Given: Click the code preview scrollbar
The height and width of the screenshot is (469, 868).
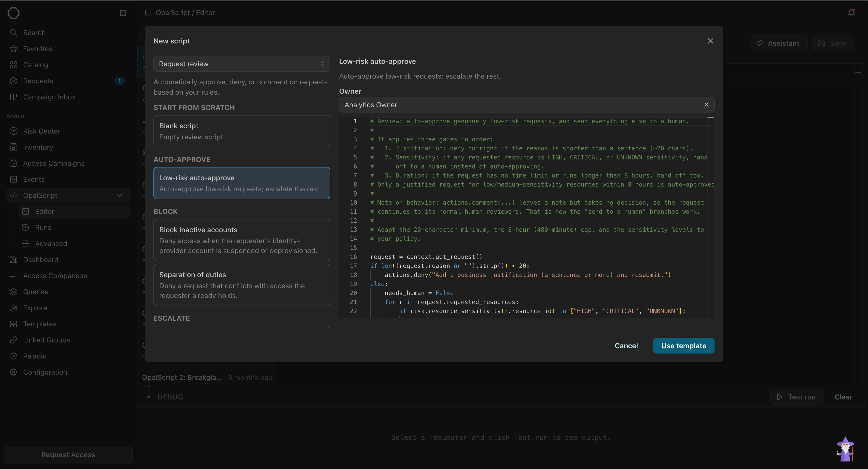Looking at the screenshot, I should pos(711,217).
